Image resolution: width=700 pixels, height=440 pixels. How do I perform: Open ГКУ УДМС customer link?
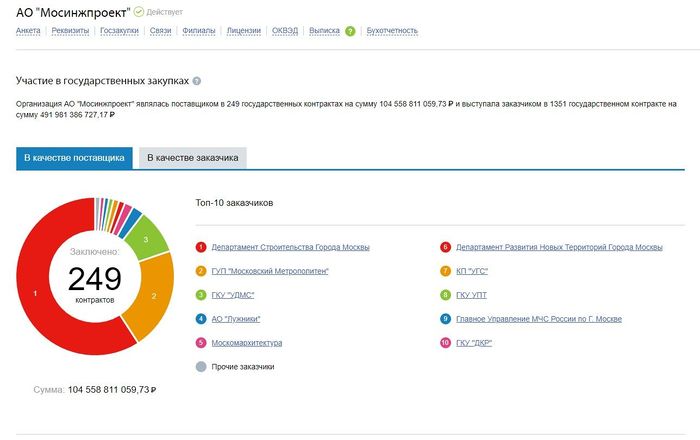(233, 295)
